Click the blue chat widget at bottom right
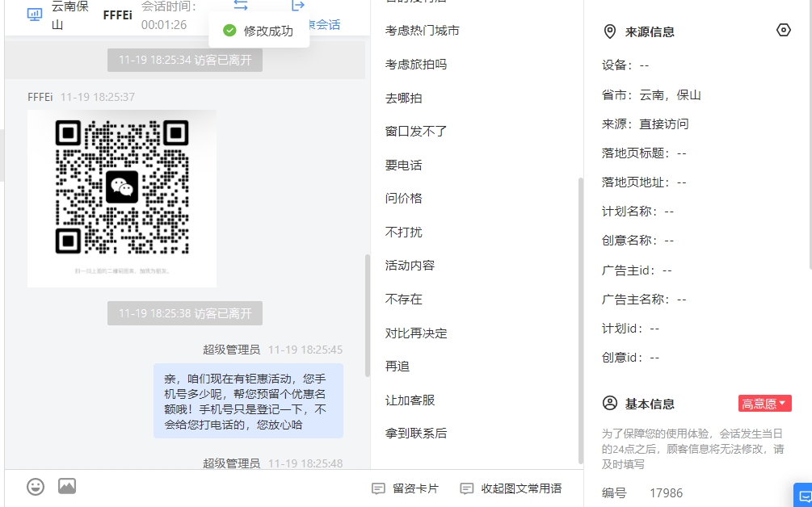The image size is (812, 507). [x=804, y=496]
